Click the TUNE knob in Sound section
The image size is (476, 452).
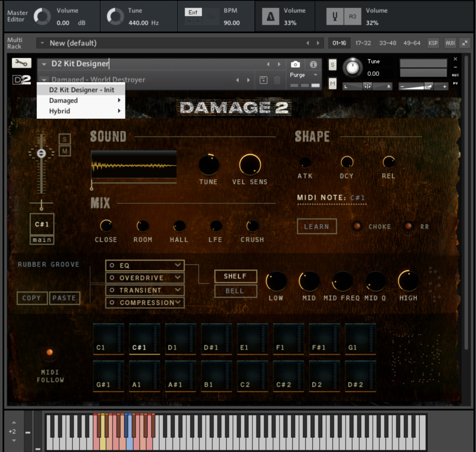[208, 165]
